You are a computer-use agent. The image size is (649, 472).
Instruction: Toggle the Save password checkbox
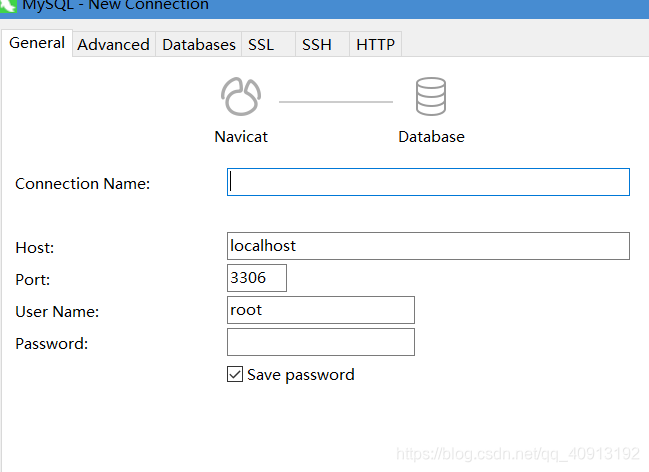click(235, 374)
